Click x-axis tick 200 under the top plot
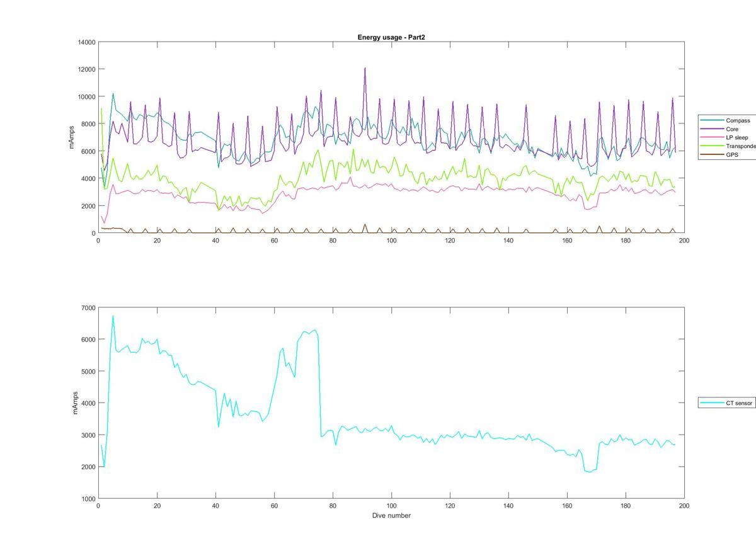 tap(684, 241)
